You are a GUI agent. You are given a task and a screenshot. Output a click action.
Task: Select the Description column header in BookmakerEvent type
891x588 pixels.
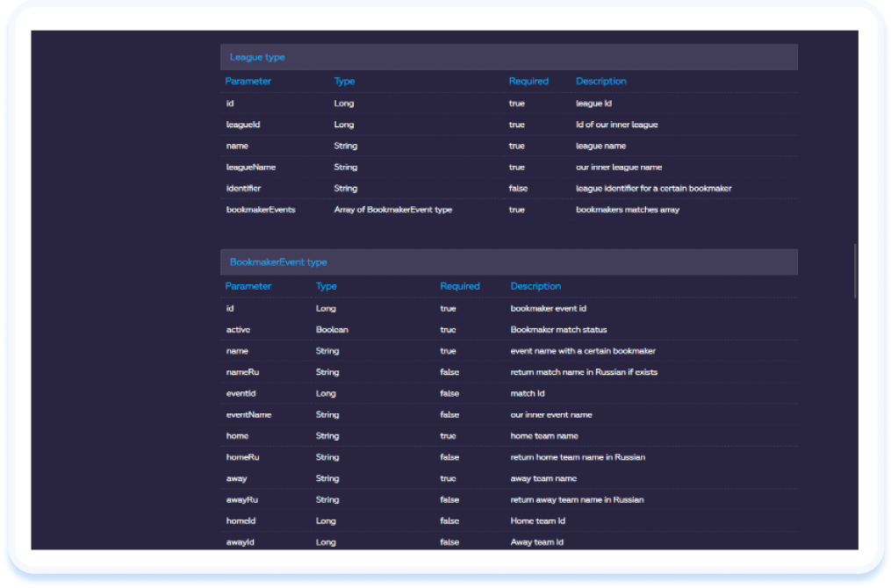pyautogui.click(x=535, y=285)
